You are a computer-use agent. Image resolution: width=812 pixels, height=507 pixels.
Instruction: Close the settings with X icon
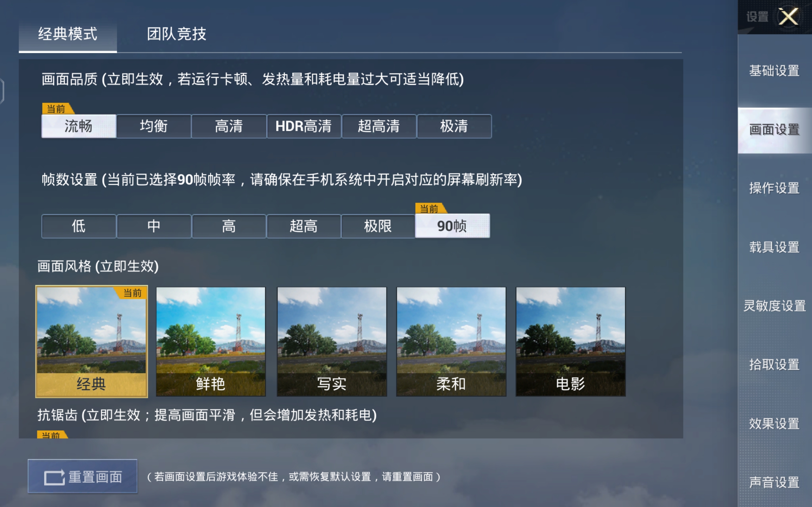click(788, 16)
